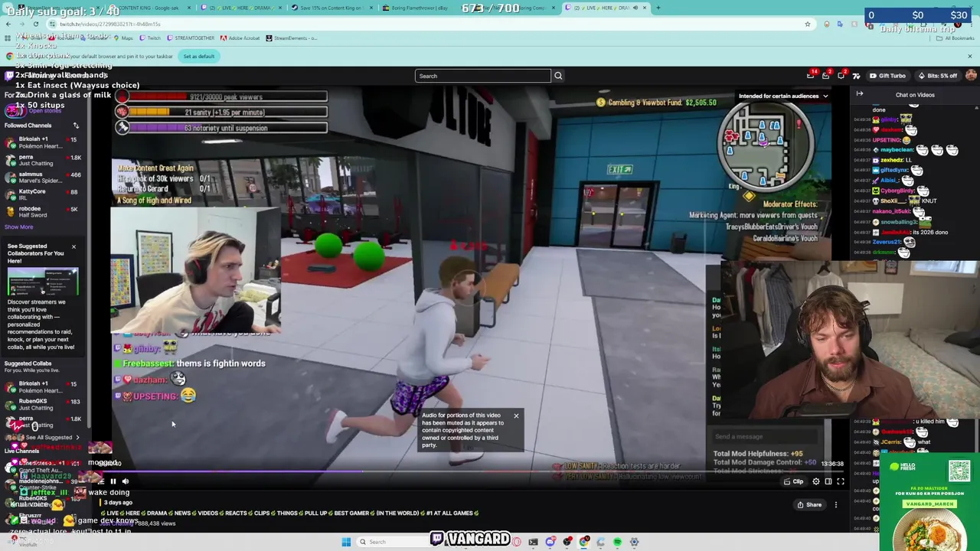The width and height of the screenshot is (980, 551).
Task: Go back in the browser
Action: (8, 24)
